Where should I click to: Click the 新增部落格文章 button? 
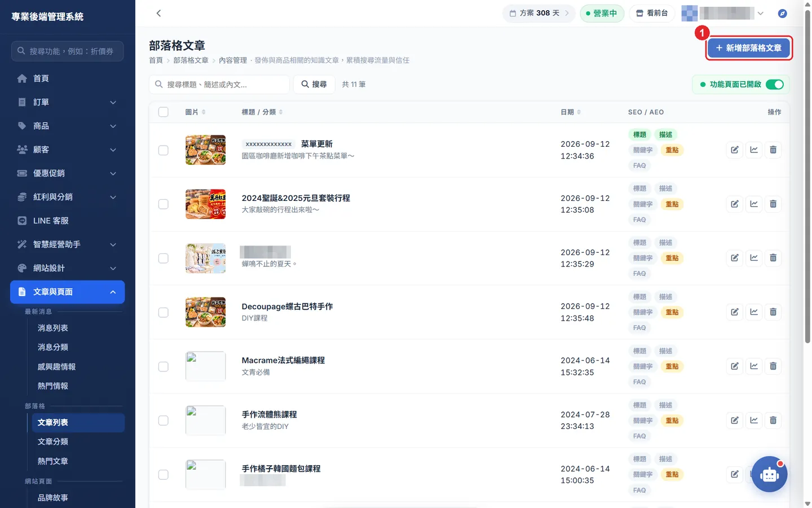coord(748,48)
